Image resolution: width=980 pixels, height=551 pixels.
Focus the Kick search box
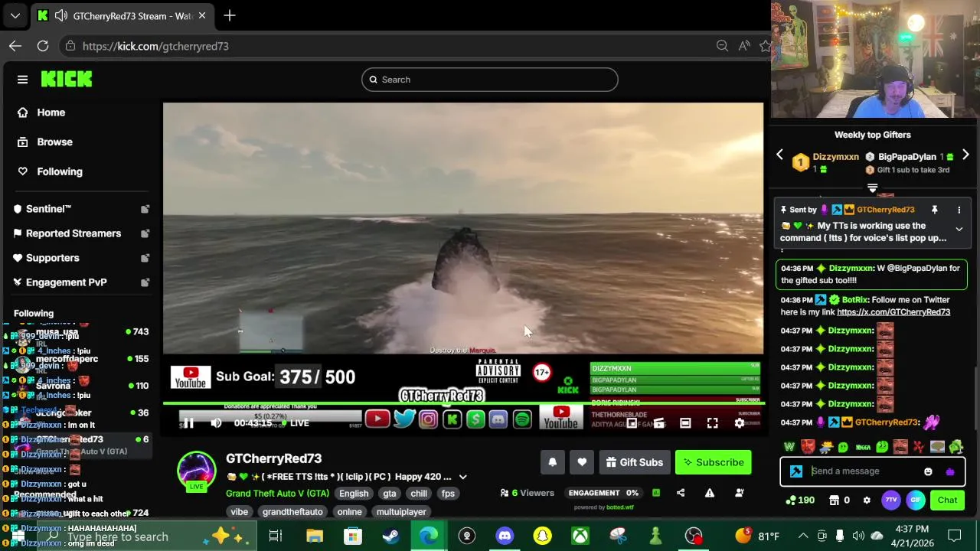click(490, 80)
